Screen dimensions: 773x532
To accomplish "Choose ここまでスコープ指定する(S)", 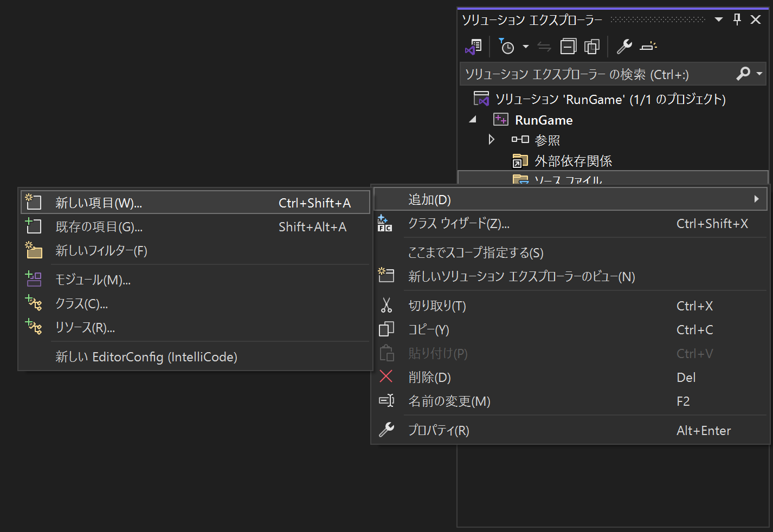I will 570,252.
